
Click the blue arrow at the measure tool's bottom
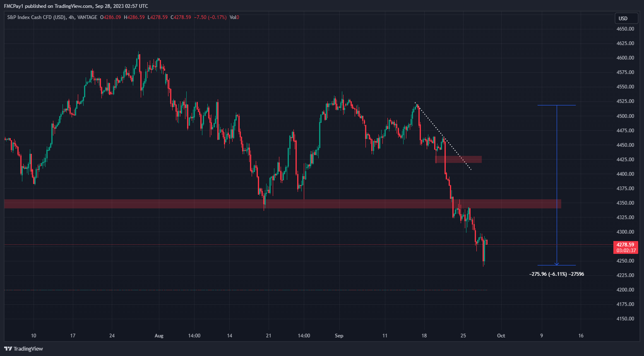pos(557,264)
